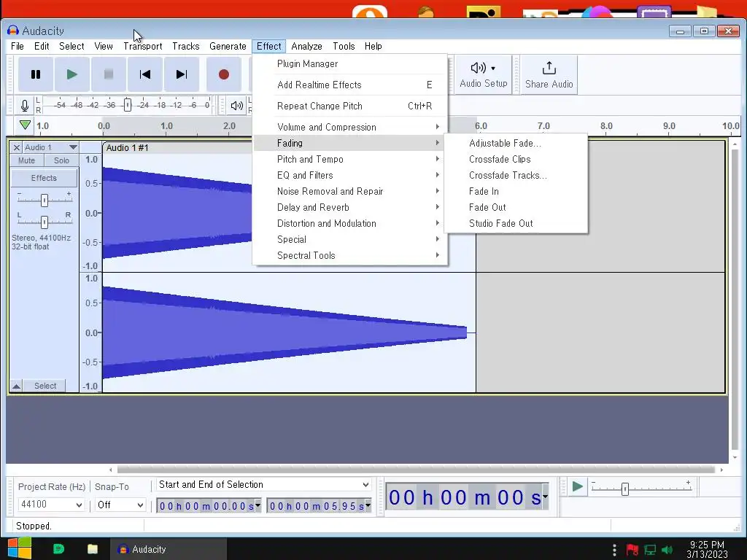This screenshot has height=560, width=747.
Task: Click the selection start time field
Action: point(209,506)
